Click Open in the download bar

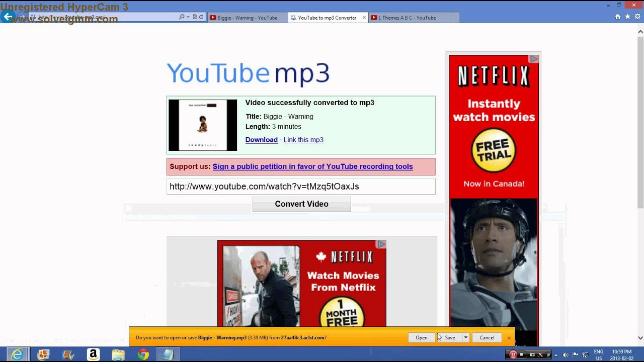pos(422,338)
